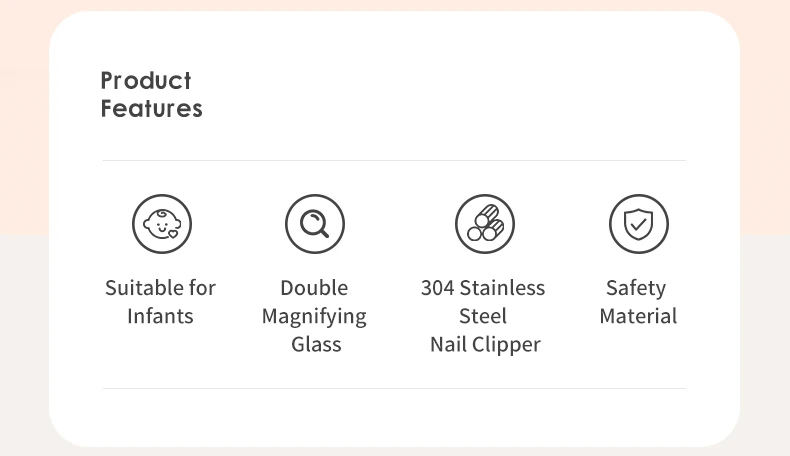
Task: Click the 'Safety Material' label
Action: [x=638, y=302]
